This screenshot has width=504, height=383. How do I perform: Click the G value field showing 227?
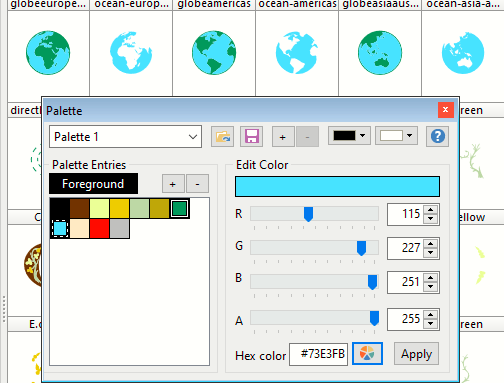405,248
